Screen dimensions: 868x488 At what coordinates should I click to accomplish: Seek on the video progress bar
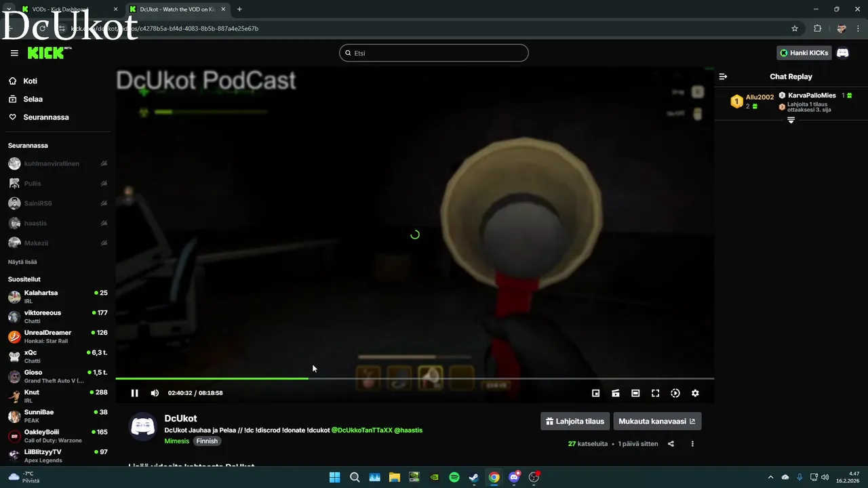tap(414, 378)
